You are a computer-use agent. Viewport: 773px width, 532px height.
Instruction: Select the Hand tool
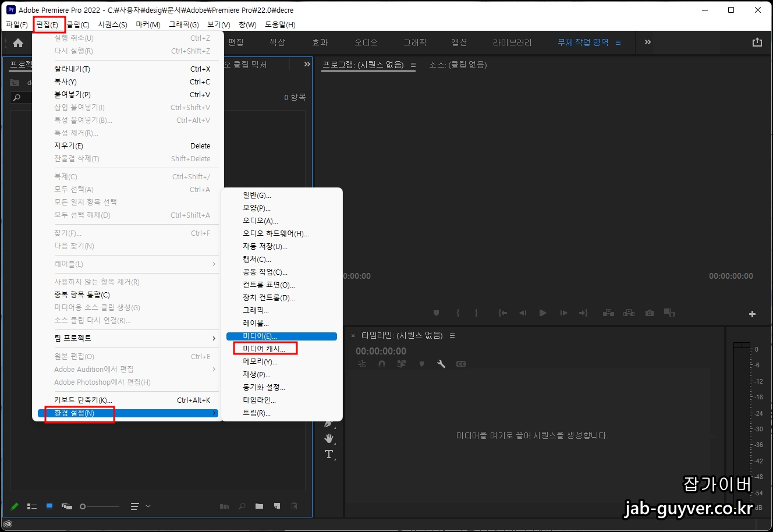point(329,438)
